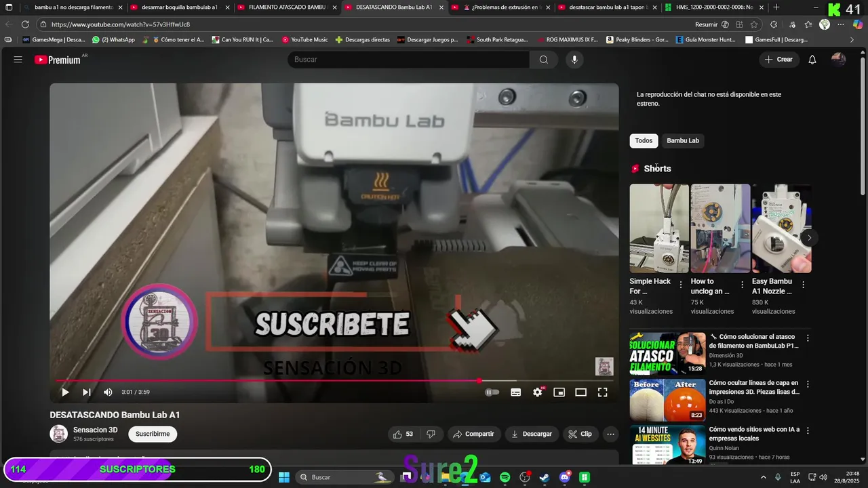Open WhatsApp bookmark
Viewport: 868px width, 488px height.
pos(113,40)
